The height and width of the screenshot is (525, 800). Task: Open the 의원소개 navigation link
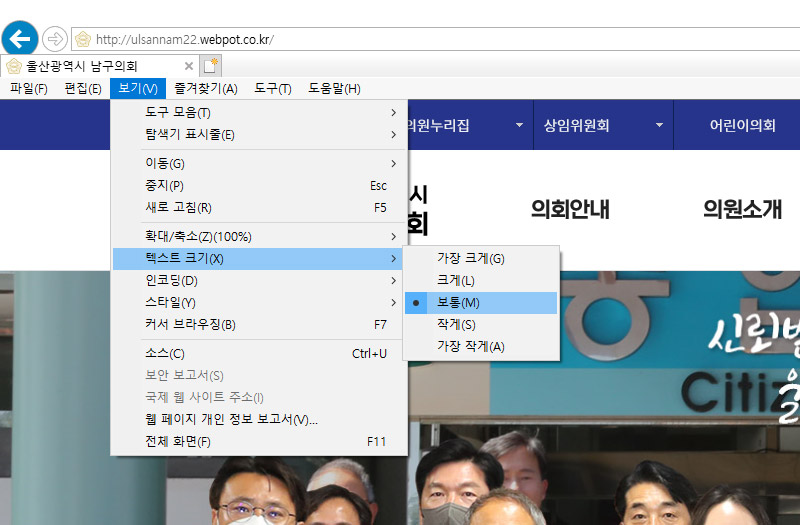click(742, 209)
